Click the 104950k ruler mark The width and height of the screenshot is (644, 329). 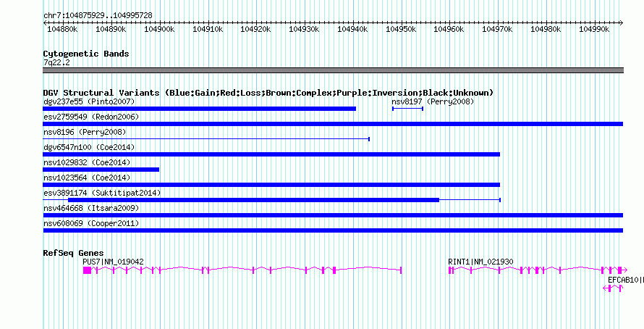coord(401,29)
